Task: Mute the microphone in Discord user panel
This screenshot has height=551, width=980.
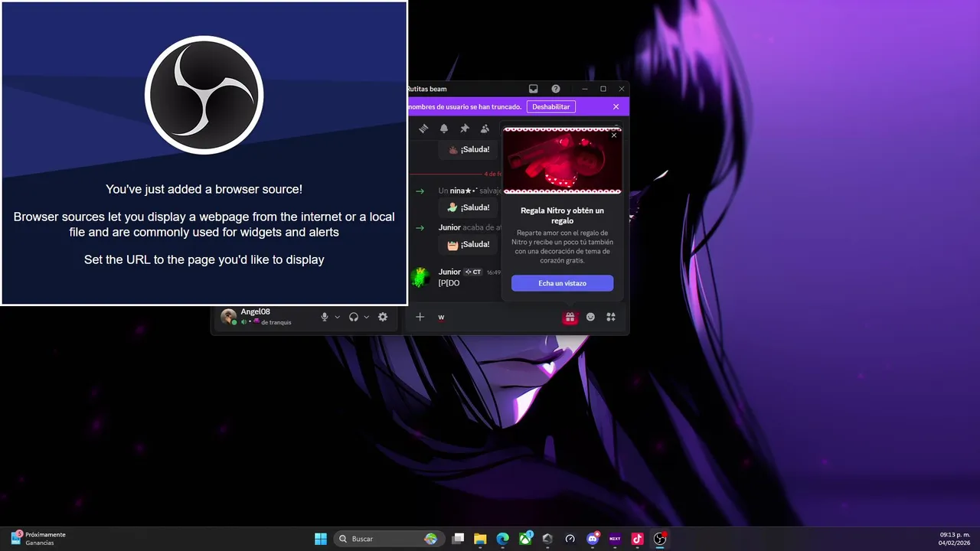Action: click(x=325, y=317)
